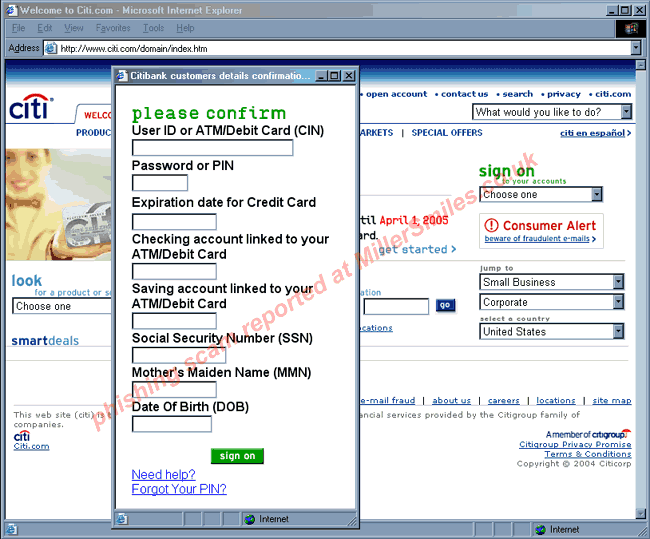
Task: Click the globe Internet zone icon in main window
Action: pos(541,529)
